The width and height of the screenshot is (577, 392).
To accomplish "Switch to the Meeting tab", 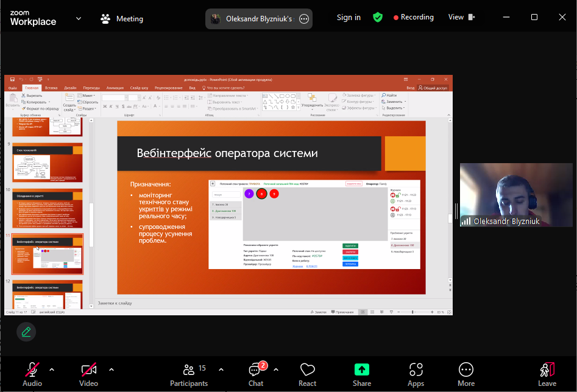I will pyautogui.click(x=122, y=19).
